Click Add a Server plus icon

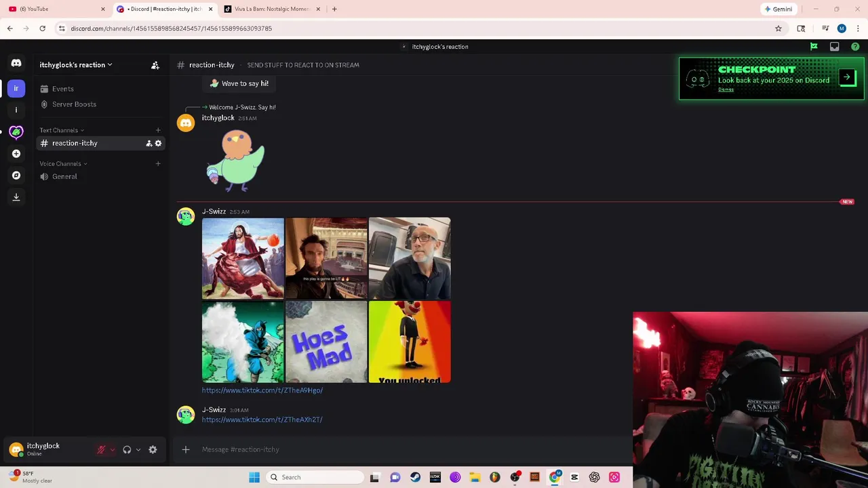click(x=16, y=154)
